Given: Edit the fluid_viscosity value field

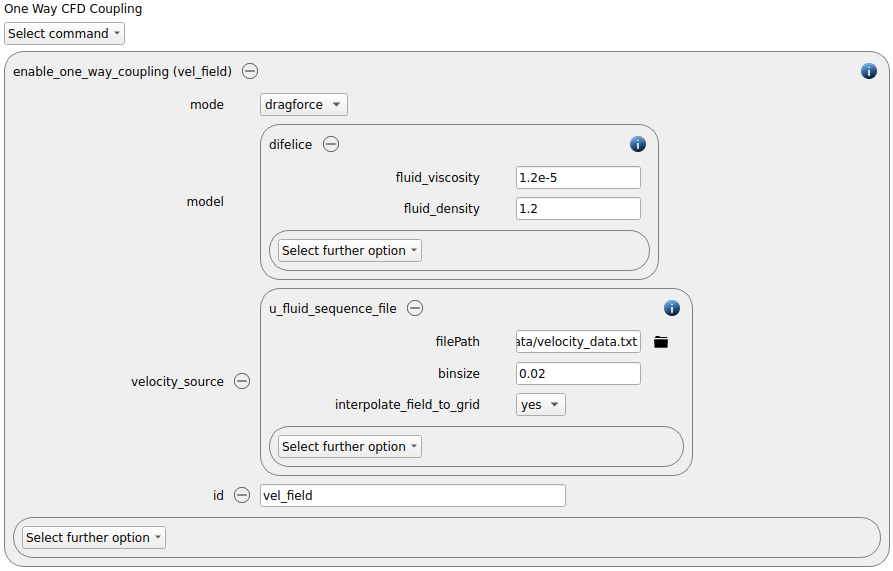Looking at the screenshot, I should point(578,178).
